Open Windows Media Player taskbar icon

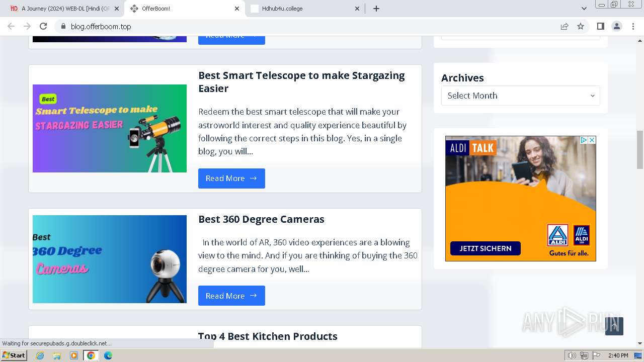[74, 355]
